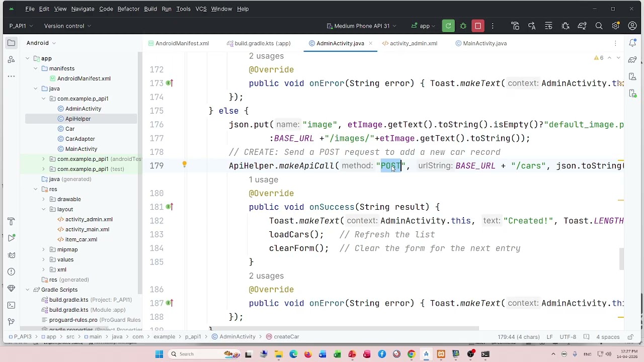This screenshot has width=644, height=362.
Task: Click the 4 spaces indent setting
Action: pyautogui.click(x=608, y=337)
